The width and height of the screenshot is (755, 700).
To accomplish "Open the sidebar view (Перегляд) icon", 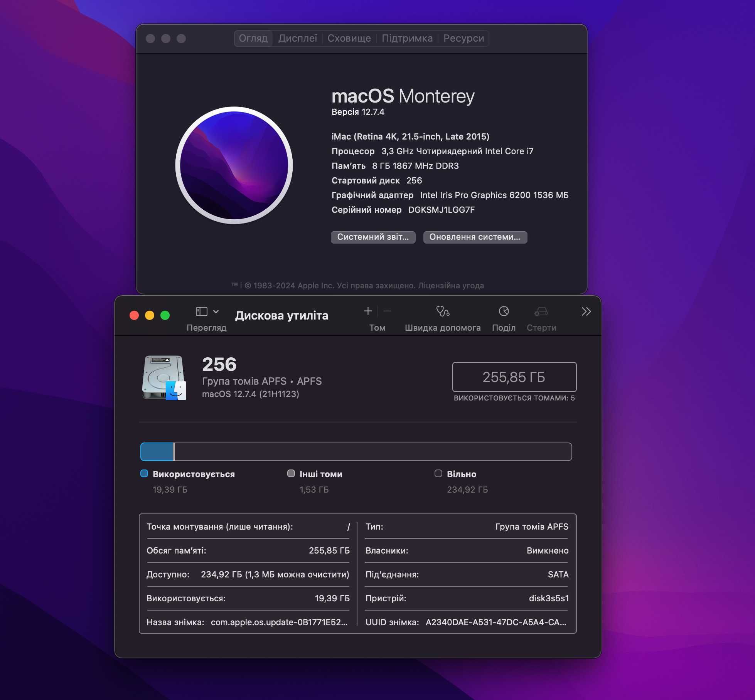I will (201, 311).
